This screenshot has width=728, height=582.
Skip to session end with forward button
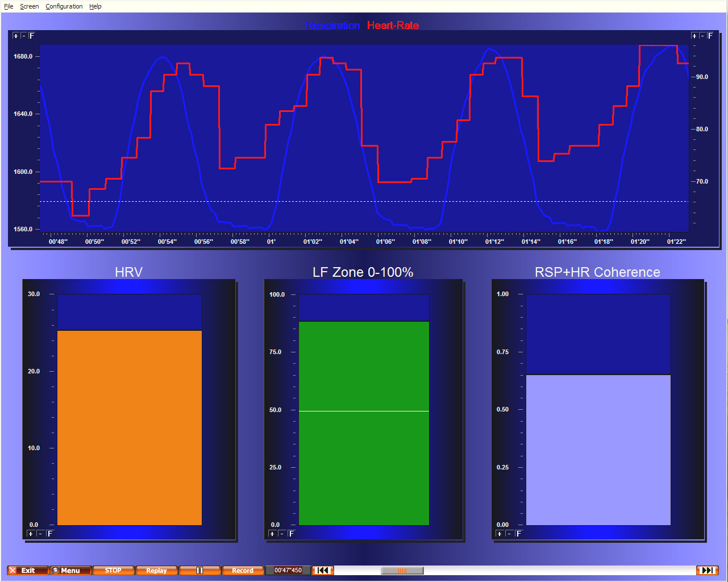pyautogui.click(x=707, y=570)
